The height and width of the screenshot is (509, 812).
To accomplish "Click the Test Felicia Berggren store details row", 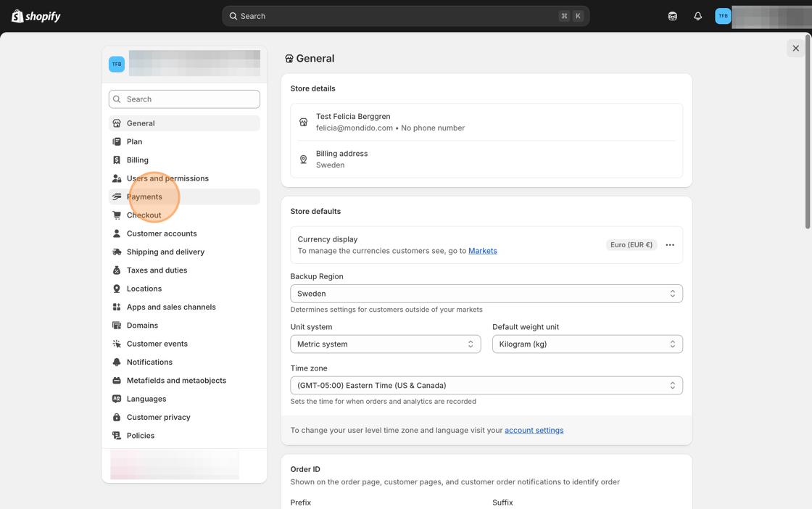I will pyautogui.click(x=486, y=123).
